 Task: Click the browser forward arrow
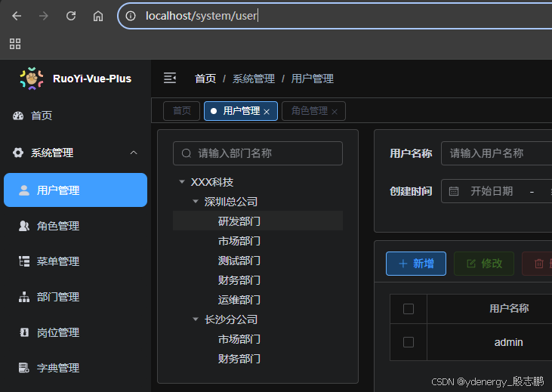pos(44,16)
